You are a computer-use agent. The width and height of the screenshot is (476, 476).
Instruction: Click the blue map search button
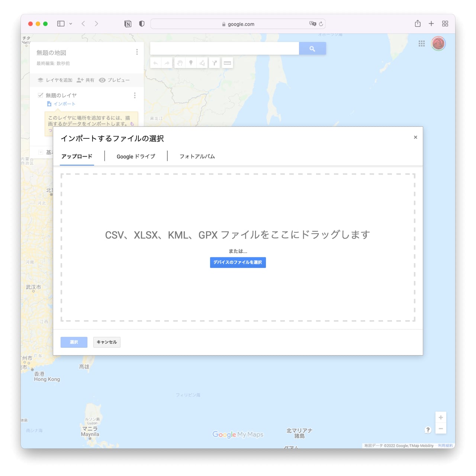coord(312,48)
